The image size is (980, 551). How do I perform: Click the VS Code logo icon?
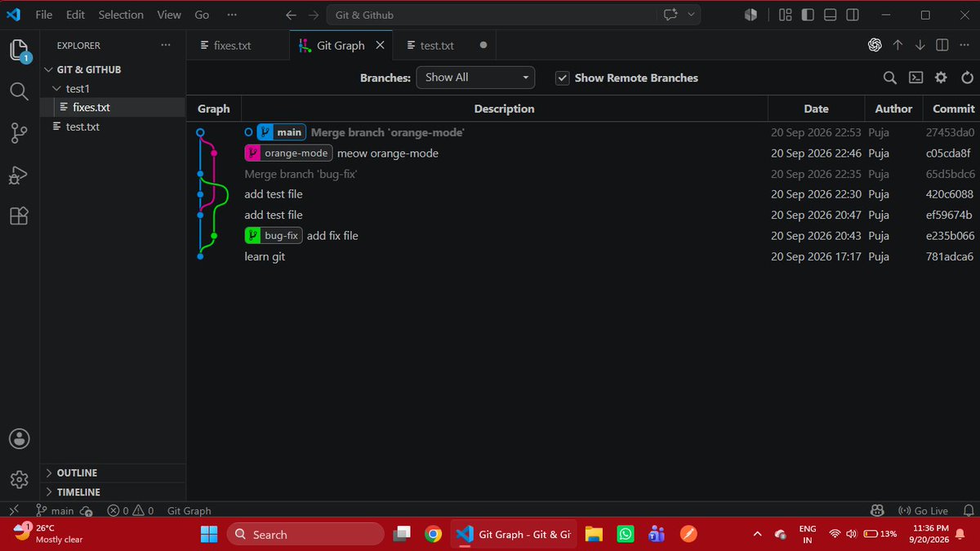click(x=14, y=15)
